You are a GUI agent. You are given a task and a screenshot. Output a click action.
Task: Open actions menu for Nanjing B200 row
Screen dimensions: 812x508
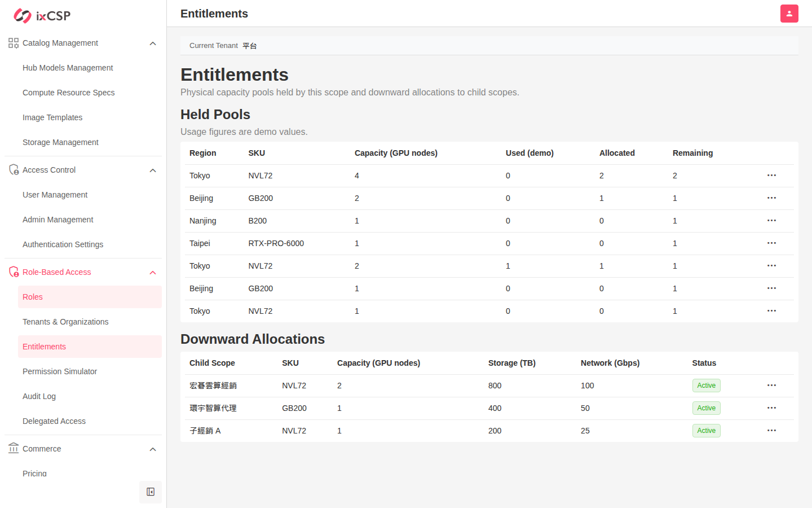(x=771, y=221)
